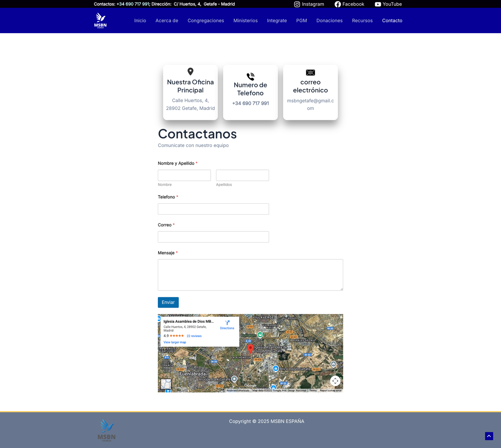
Task: Open the Ministerios menu item
Action: pos(245,21)
